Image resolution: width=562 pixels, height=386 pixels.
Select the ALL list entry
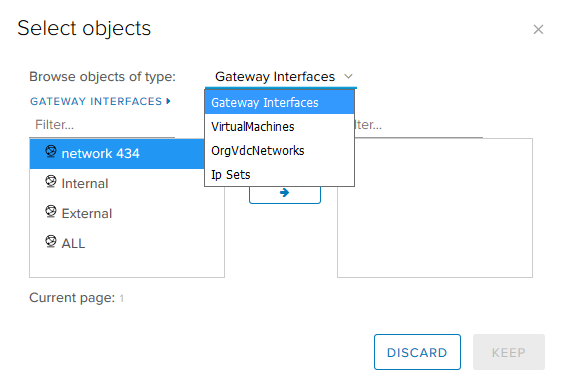[127, 243]
